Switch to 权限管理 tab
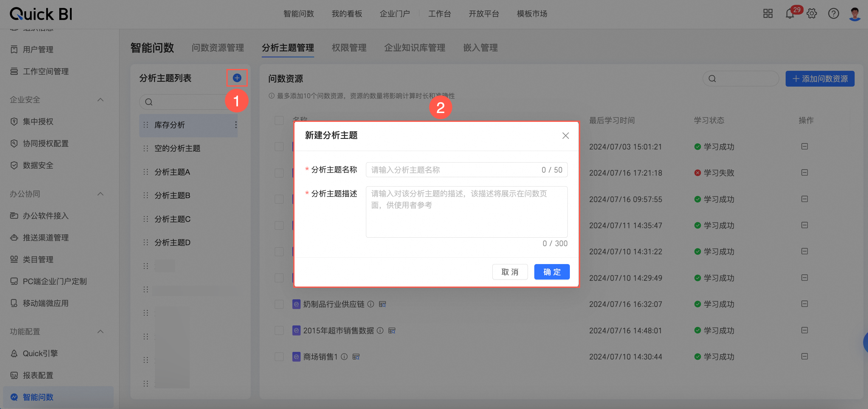868x409 pixels. pos(349,48)
